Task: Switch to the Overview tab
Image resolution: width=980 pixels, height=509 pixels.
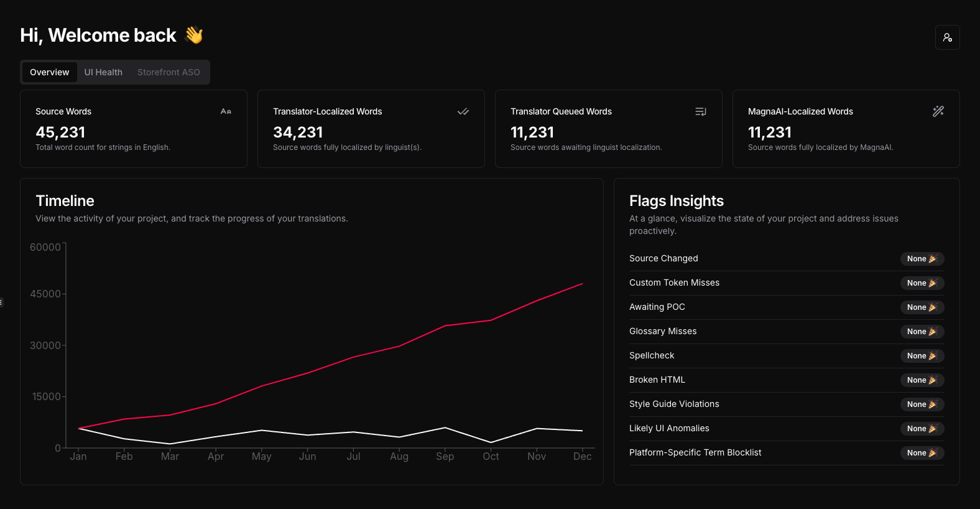Action: (x=50, y=72)
